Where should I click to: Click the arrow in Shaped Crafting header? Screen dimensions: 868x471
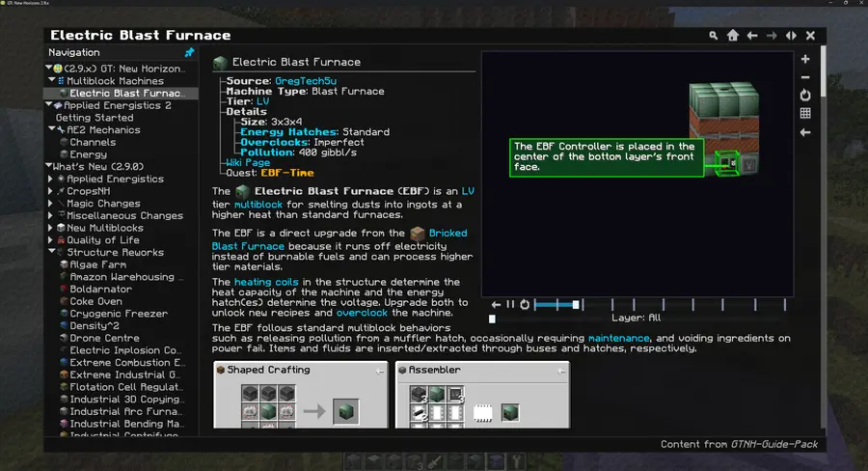point(380,371)
